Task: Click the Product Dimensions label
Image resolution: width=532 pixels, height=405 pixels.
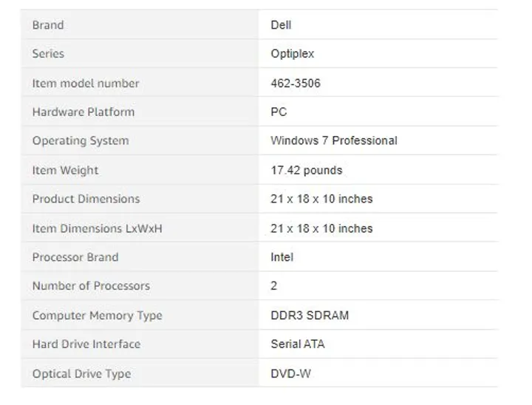Action: coord(86,199)
